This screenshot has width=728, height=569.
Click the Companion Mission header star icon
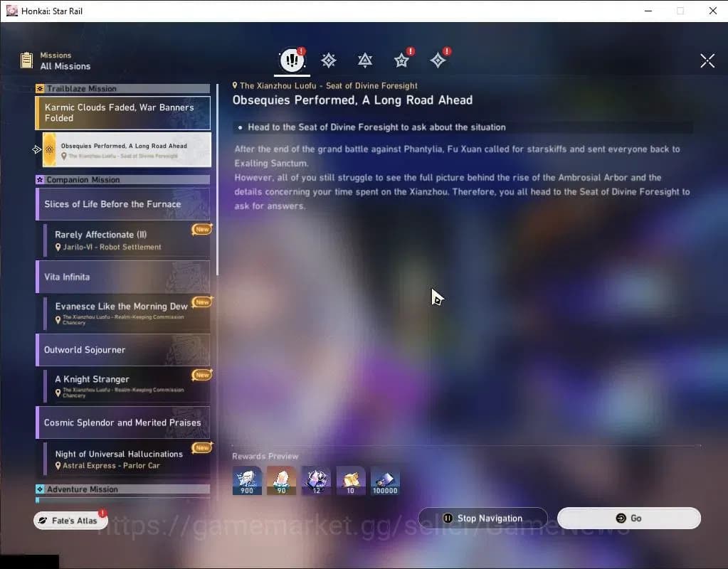tap(40, 180)
